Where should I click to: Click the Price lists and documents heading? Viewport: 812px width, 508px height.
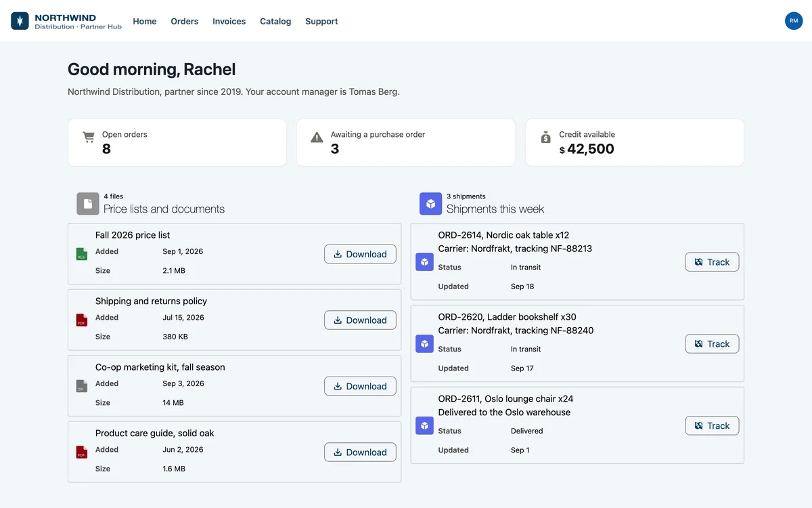coord(164,209)
